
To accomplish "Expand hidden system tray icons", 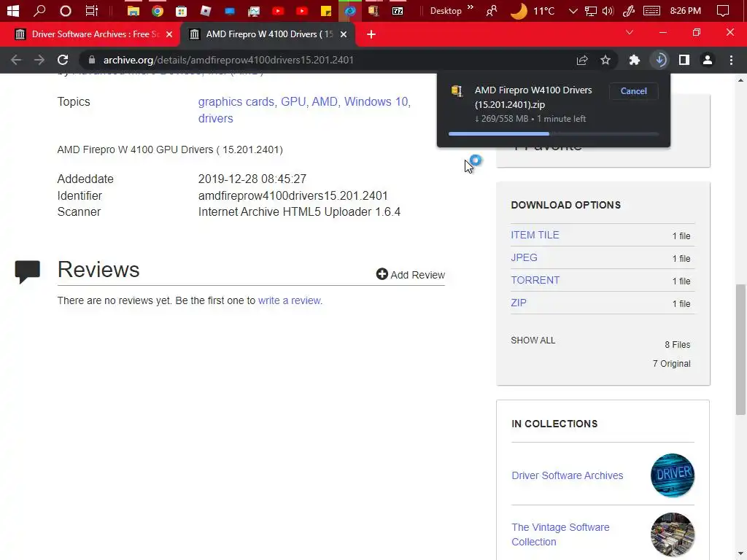I will [x=573, y=10].
